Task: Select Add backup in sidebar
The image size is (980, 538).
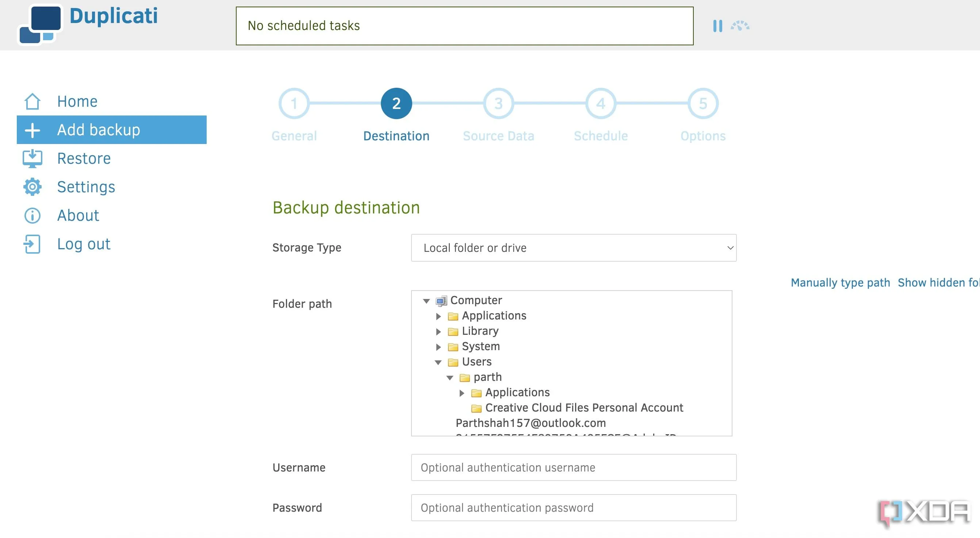Action: [x=111, y=130]
